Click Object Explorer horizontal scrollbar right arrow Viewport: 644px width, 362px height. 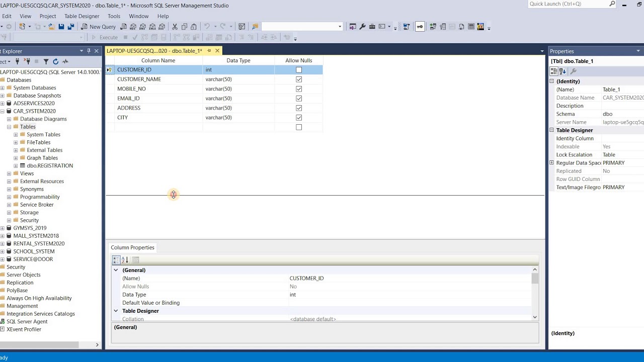pos(97,345)
